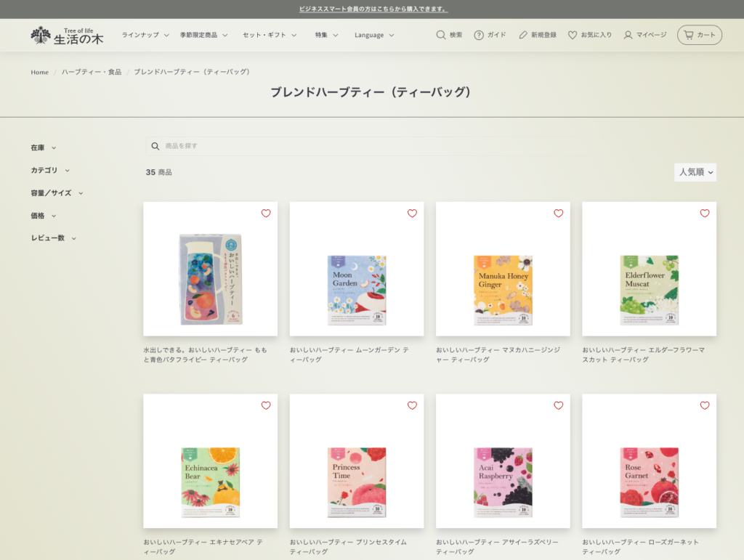
Task: Click title おいしいハーブティー アサイーラズベリー
Action: pyautogui.click(x=497, y=547)
